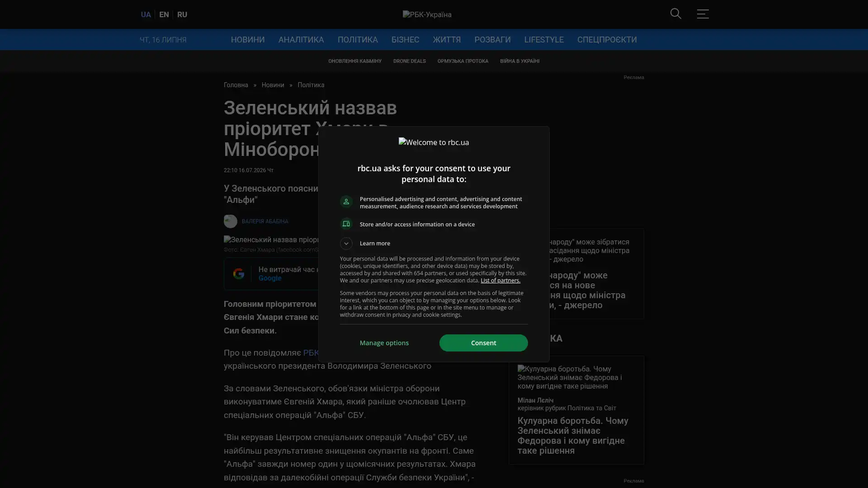This screenshot has height=488, width=868.
Task: Switch language to UA
Action: coord(146,14)
